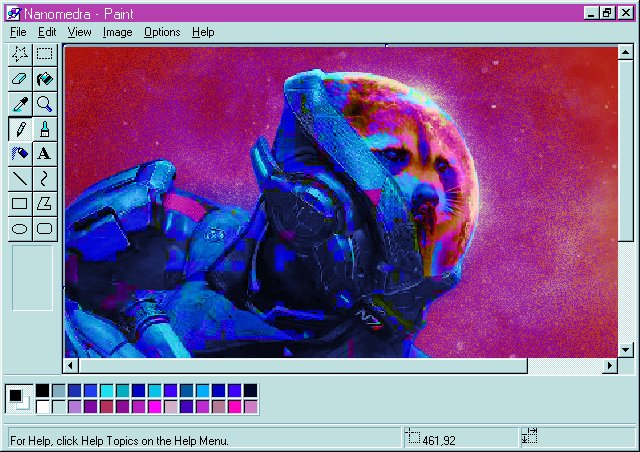Click the vertical scrollbar down arrow
This screenshot has height=452, width=640.
(625, 350)
